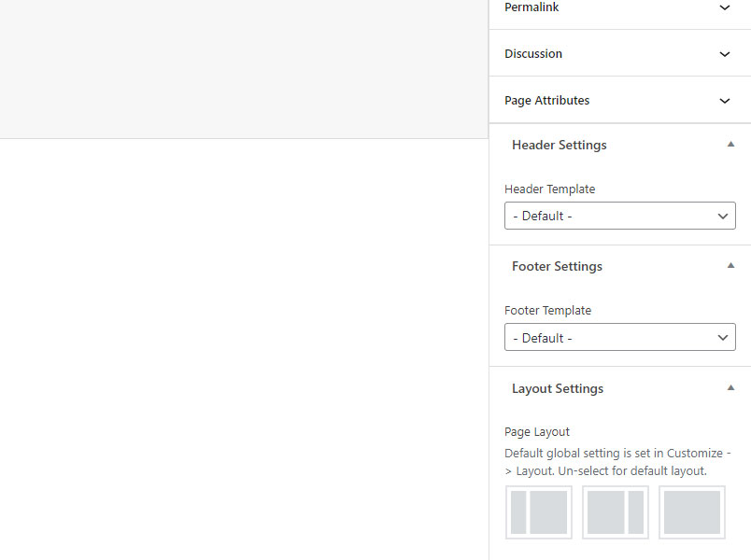
Task: Click the Header Template field label
Action: click(x=549, y=189)
